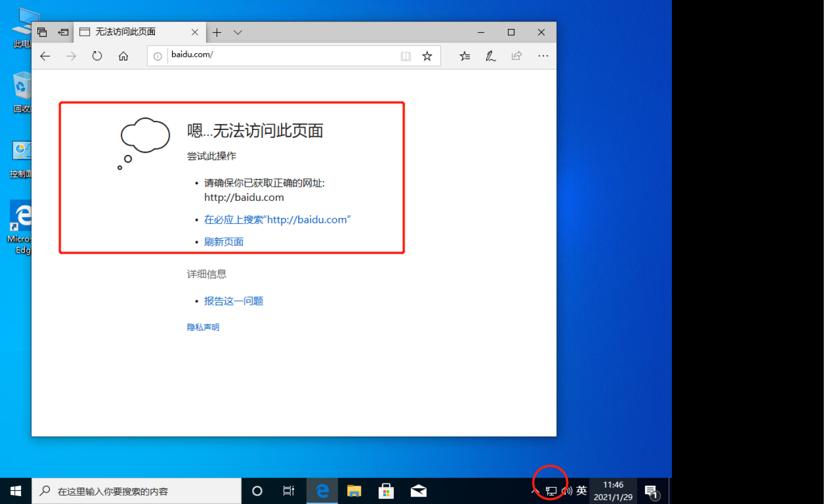Open reading view from the address bar
824x504 pixels.
click(x=406, y=56)
